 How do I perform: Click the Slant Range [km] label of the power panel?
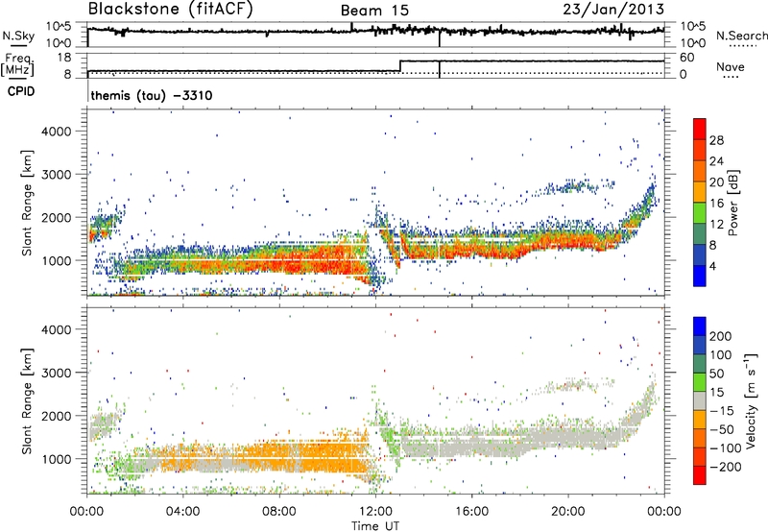tap(27, 203)
